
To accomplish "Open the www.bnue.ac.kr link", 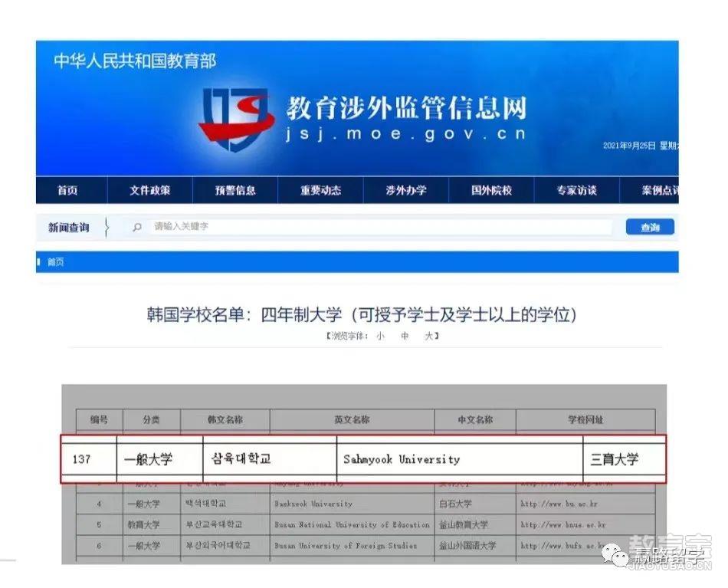I will 563,525.
